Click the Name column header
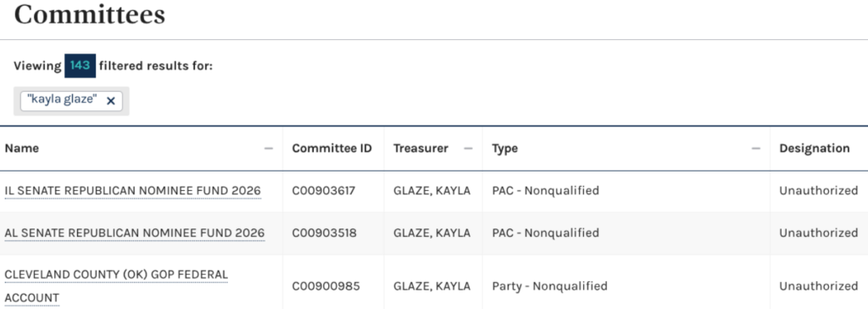 coord(21,149)
